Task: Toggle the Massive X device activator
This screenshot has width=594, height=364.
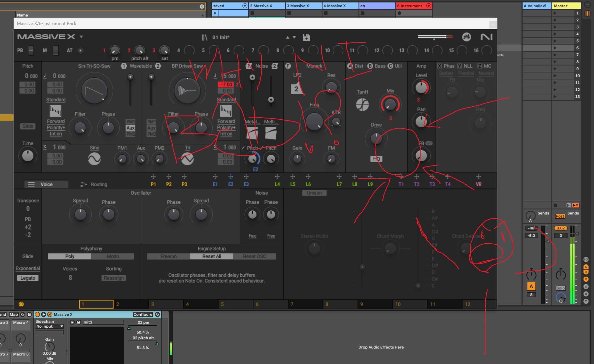Action: click(x=37, y=315)
